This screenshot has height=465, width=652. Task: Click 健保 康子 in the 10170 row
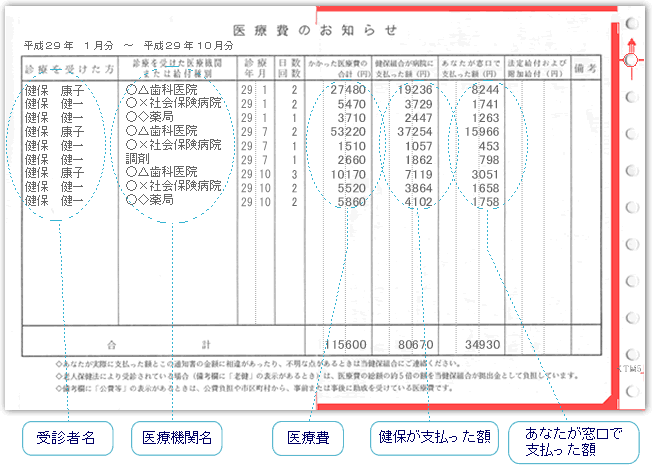[x=54, y=173]
